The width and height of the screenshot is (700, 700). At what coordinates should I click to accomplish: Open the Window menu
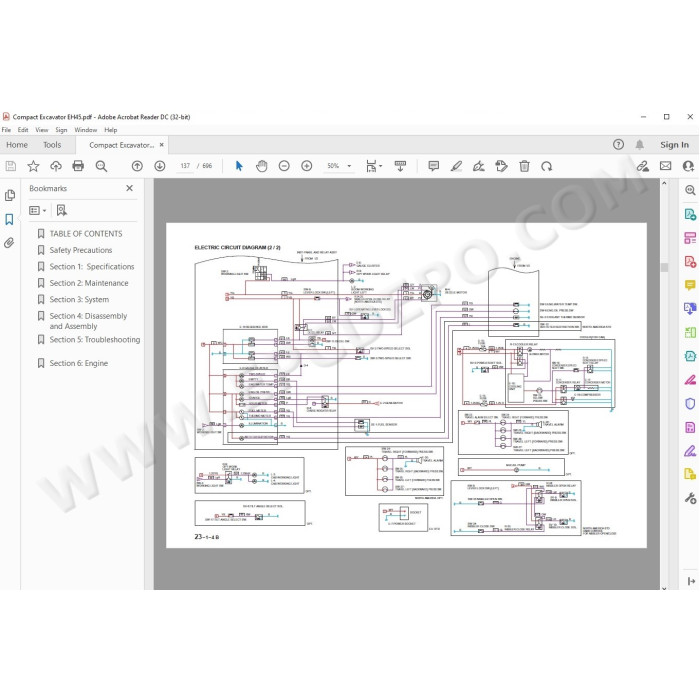coord(86,130)
